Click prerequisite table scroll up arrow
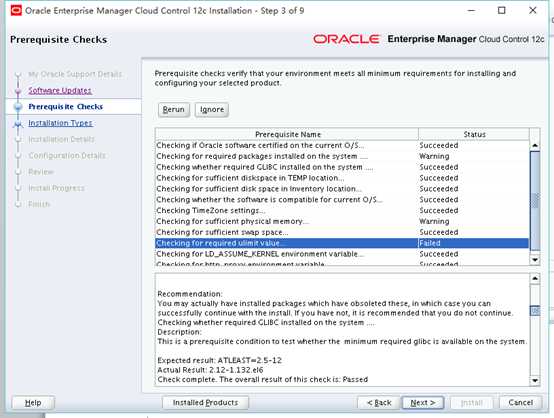554x418 pixels. point(535,145)
